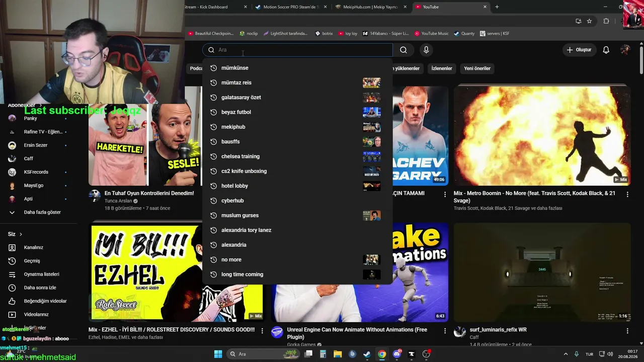Open the surf_luminaris_refix WR video thumbnail
This screenshot has height=362, width=644.
[542, 272]
